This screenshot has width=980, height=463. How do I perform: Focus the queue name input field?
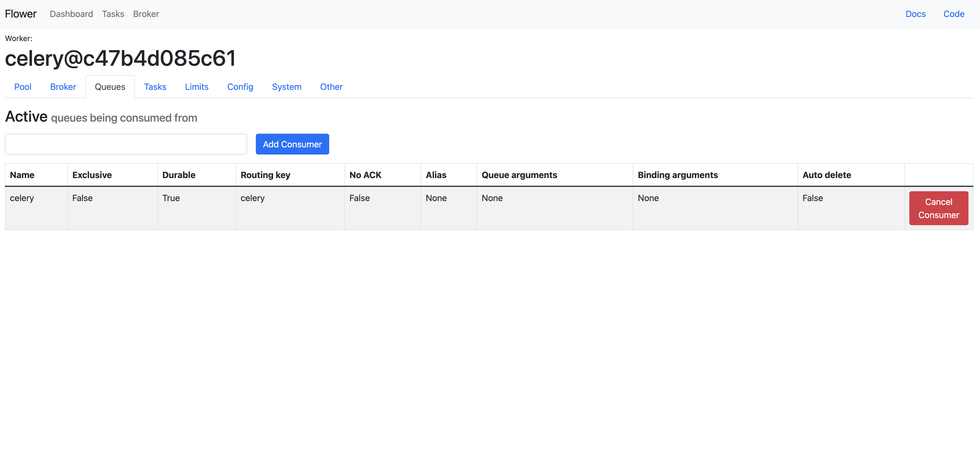coord(126,144)
